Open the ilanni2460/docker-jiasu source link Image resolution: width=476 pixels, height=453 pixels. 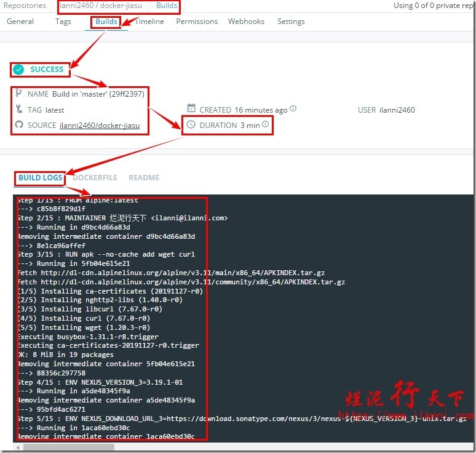(x=100, y=126)
